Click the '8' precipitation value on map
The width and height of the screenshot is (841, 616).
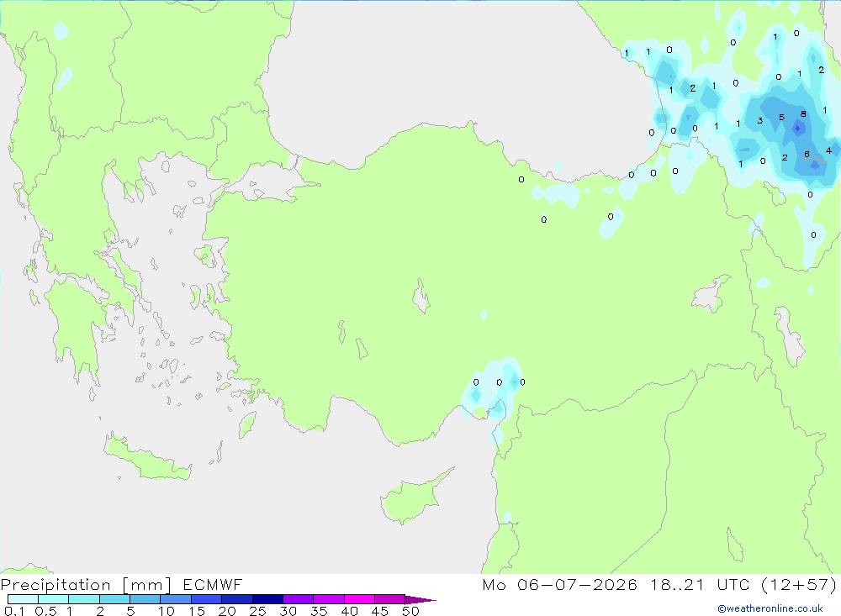point(803,113)
